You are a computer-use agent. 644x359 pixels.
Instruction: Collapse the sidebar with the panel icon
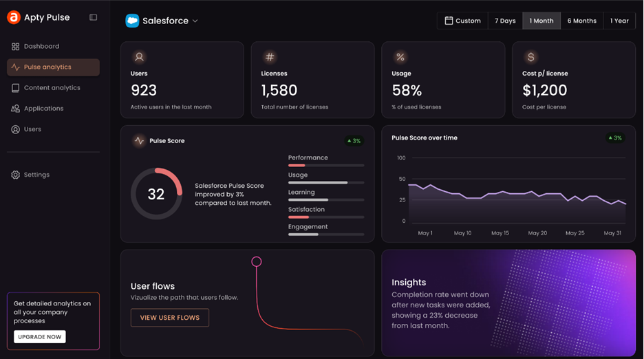click(x=94, y=17)
